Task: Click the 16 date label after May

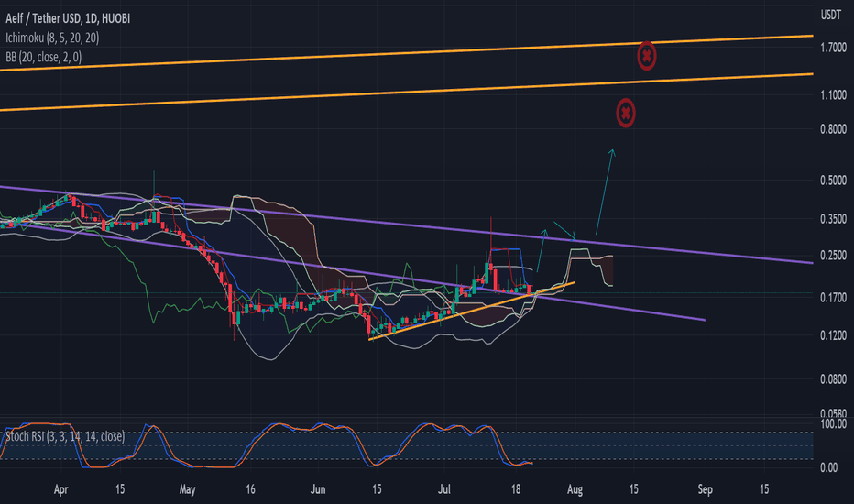Action: 250,489
